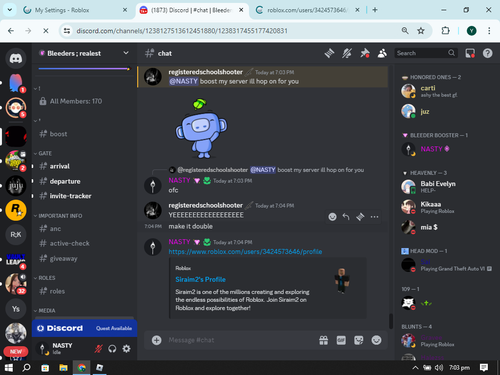Click the message input field for #chat

coord(240,340)
